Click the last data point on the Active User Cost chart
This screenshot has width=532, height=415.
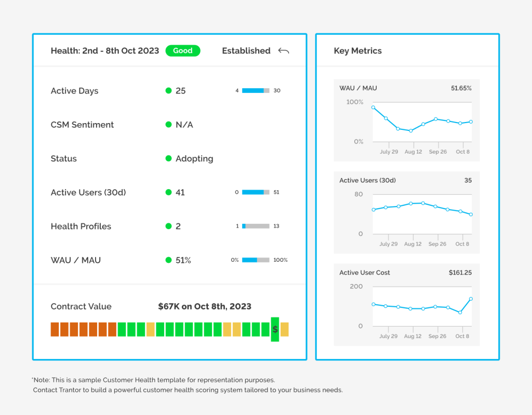pyautogui.click(x=470, y=299)
